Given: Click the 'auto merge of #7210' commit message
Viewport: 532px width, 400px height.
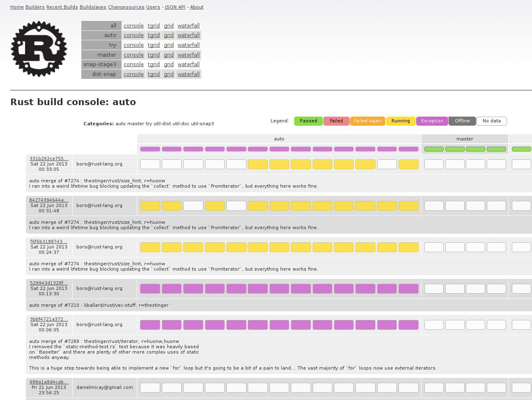Looking at the screenshot, I should (99, 305).
